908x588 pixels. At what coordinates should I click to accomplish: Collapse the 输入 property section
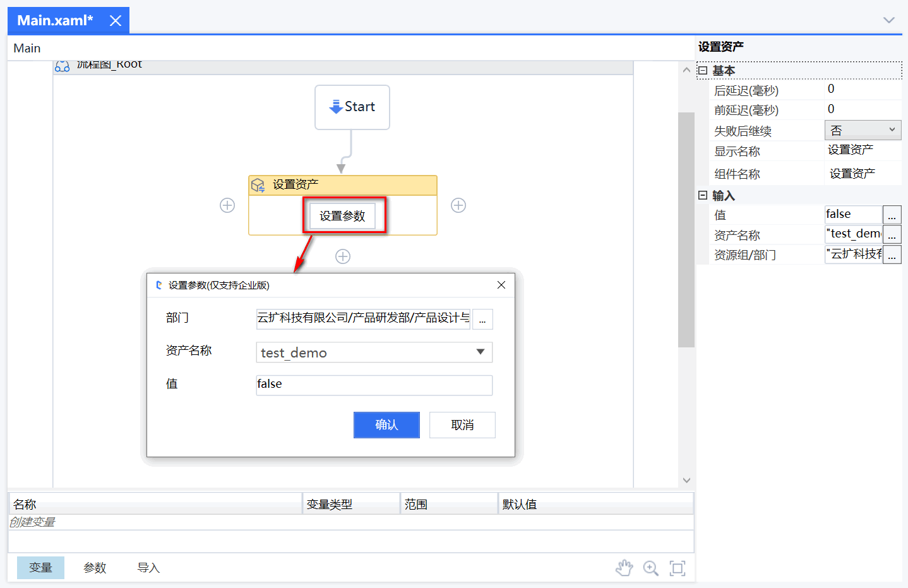click(x=703, y=196)
